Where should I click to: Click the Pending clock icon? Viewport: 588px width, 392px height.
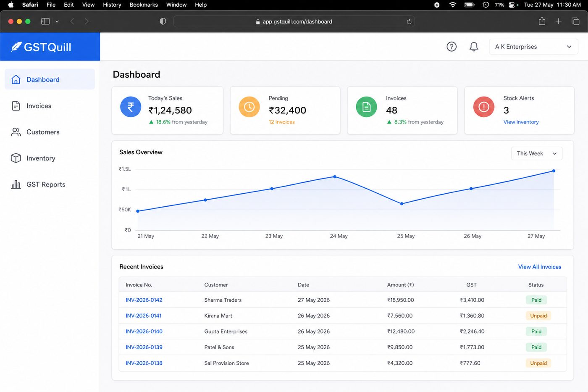tap(249, 107)
